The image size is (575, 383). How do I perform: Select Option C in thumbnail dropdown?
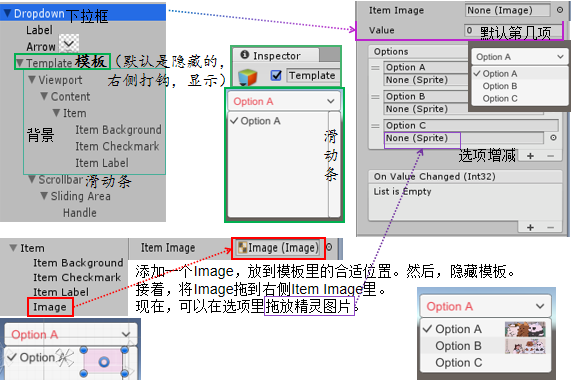(x=486, y=362)
